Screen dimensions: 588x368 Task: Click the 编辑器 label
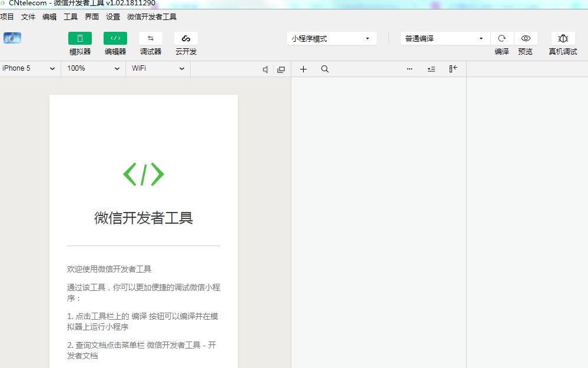(115, 51)
